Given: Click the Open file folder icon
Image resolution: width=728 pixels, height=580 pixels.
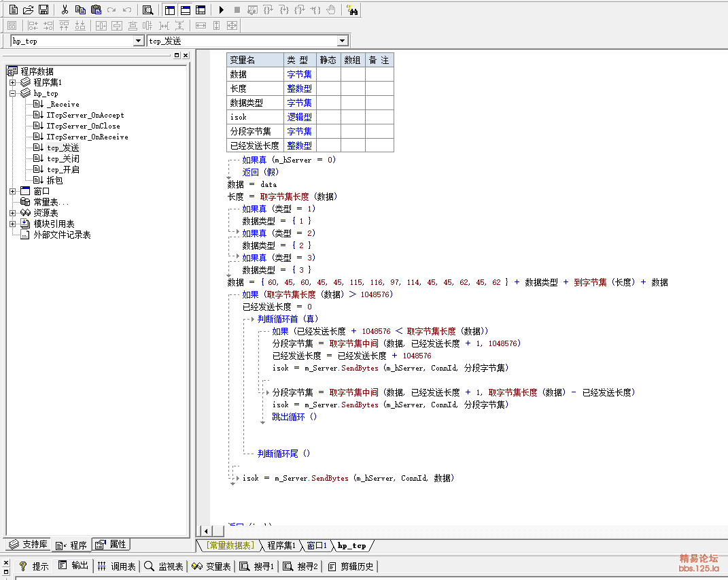Looking at the screenshot, I should click(x=28, y=10).
